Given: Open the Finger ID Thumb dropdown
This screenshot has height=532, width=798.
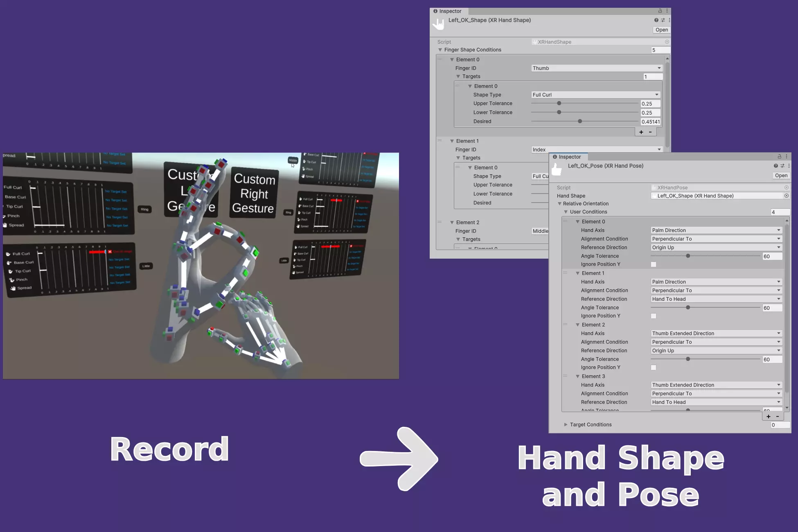Looking at the screenshot, I should (x=595, y=68).
